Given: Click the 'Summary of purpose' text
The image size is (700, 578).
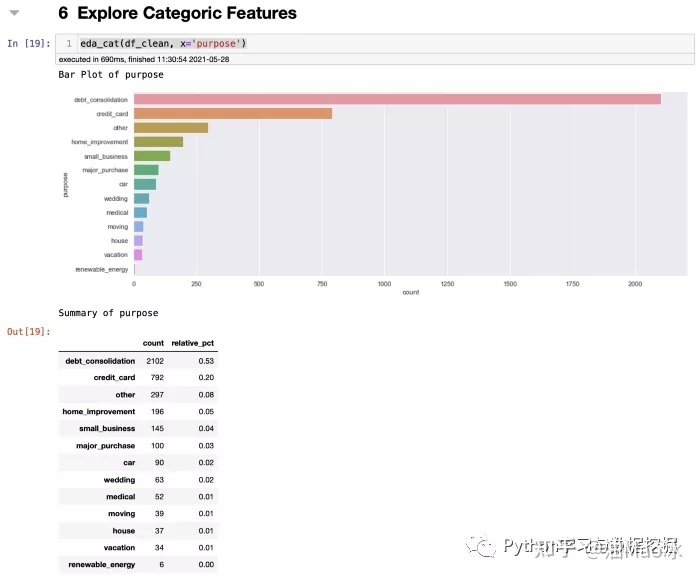Looking at the screenshot, I should (x=108, y=313).
